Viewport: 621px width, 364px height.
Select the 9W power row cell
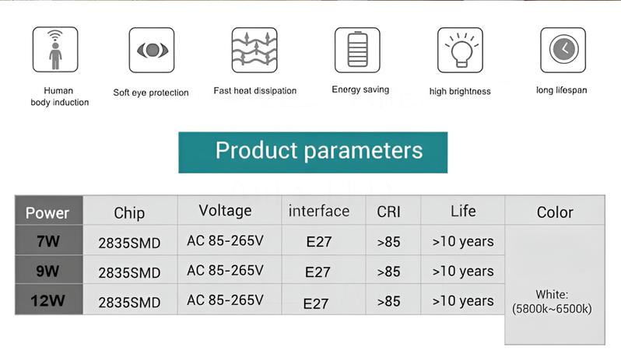click(49, 270)
